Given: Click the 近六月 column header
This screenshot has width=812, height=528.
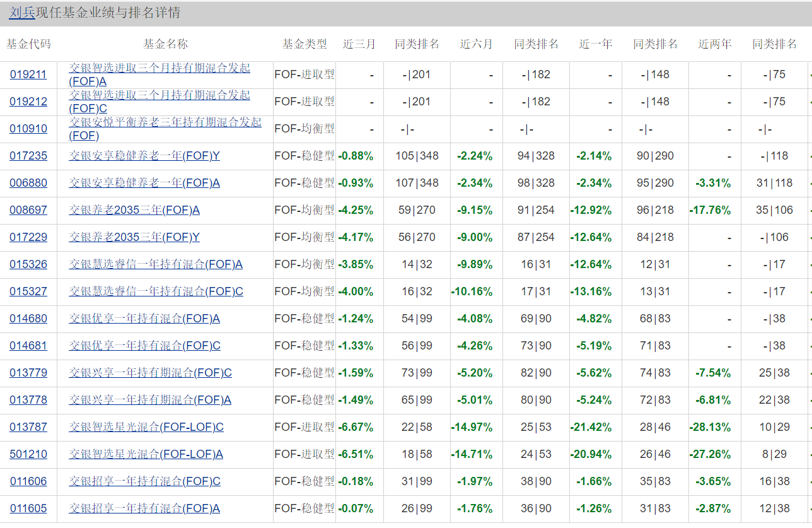Looking at the screenshot, I should click(x=476, y=44).
